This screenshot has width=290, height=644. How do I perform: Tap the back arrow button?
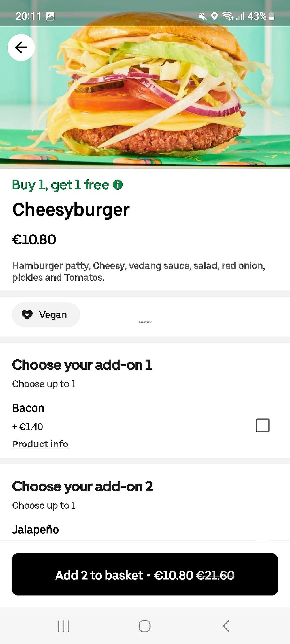click(x=21, y=48)
